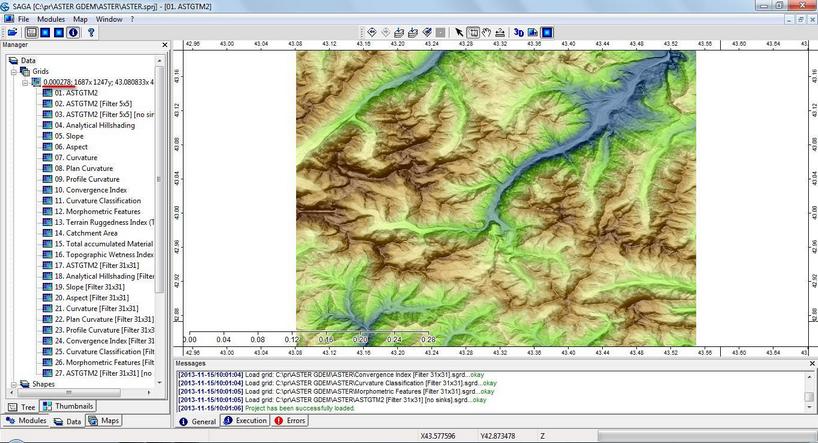Collapse the 0.000278 grid system node
The height and width of the screenshot is (443, 818).
24,83
